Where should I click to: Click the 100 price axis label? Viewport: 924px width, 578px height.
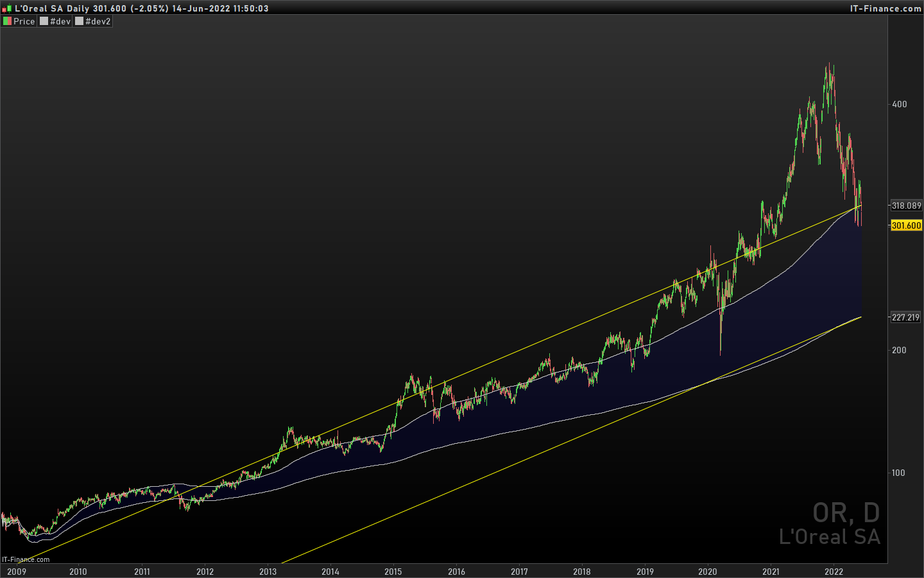pyautogui.click(x=898, y=473)
